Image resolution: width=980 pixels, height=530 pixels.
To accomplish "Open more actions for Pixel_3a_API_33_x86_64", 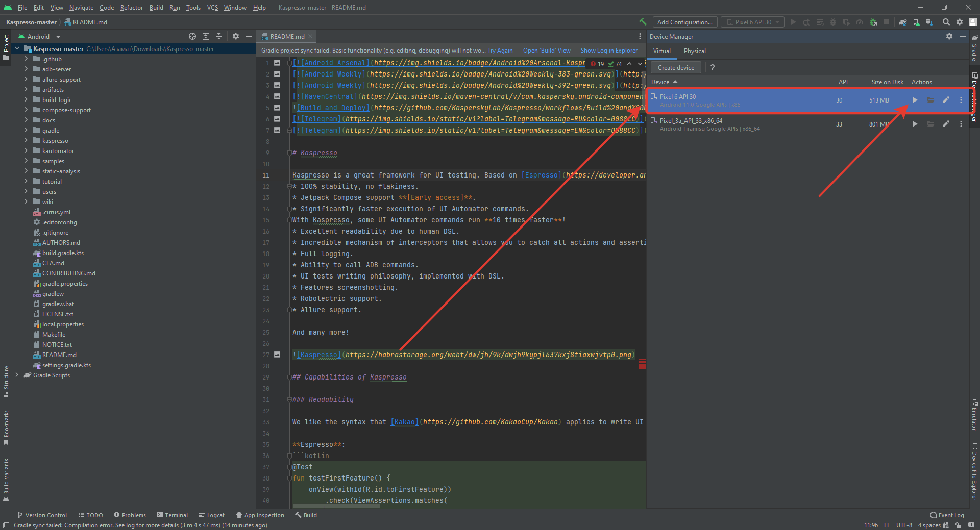I will pos(961,124).
